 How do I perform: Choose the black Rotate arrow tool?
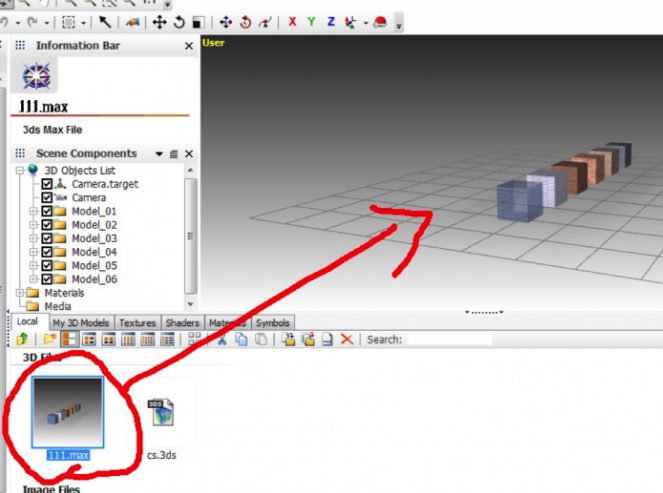tap(179, 22)
